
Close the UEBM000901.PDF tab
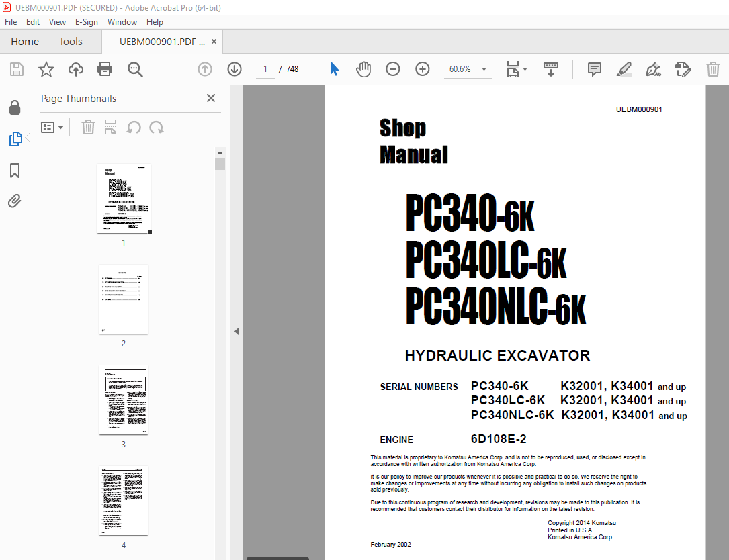click(214, 42)
